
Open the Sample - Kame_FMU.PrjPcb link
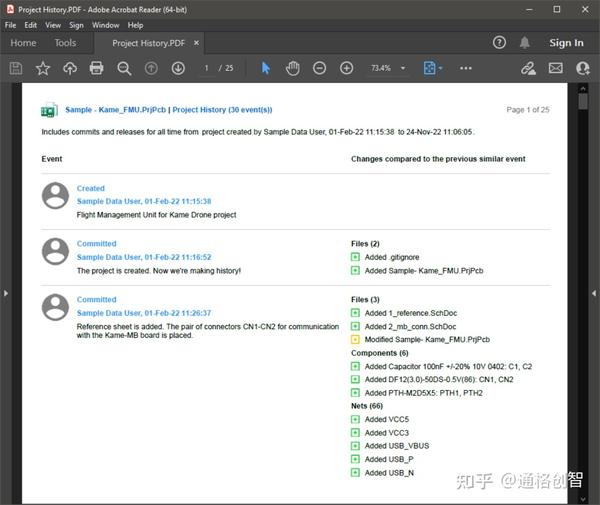click(116, 110)
